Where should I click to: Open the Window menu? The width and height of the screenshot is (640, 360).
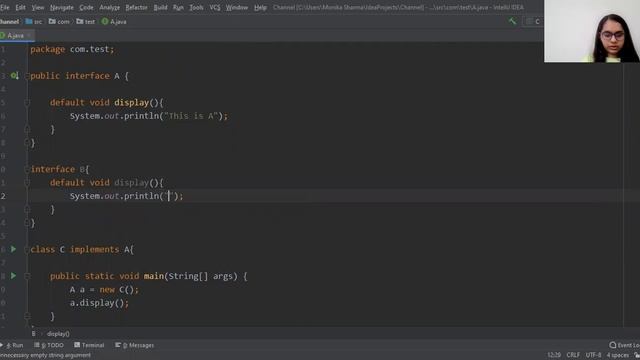[x=237, y=7]
